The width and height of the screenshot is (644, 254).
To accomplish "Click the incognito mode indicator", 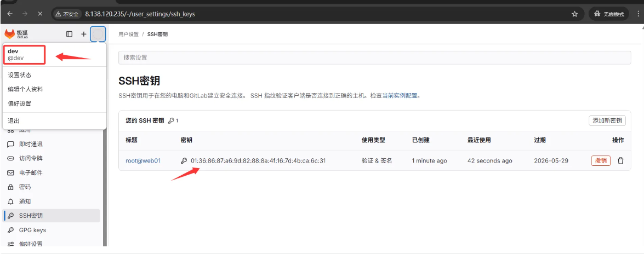I will (x=609, y=14).
